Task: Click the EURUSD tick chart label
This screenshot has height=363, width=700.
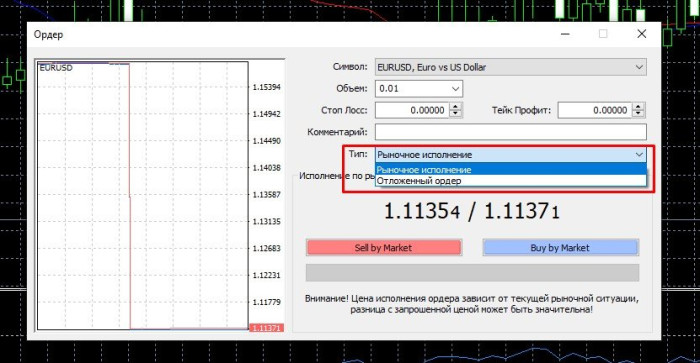Action: pyautogui.click(x=56, y=68)
